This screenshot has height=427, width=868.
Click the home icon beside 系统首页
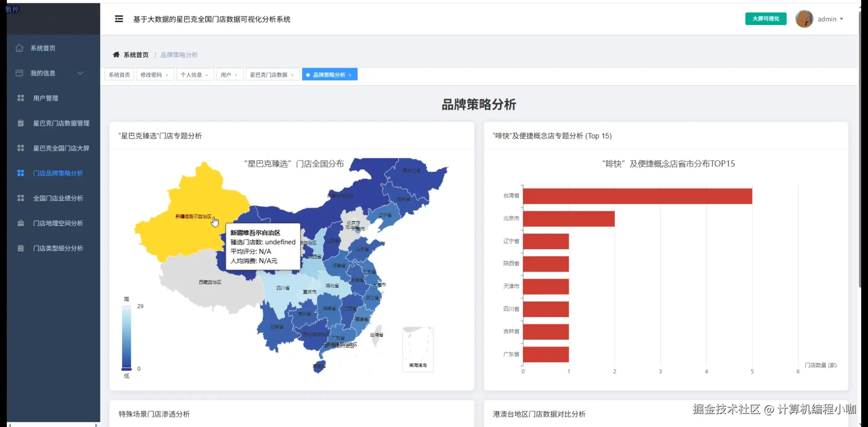coord(20,48)
